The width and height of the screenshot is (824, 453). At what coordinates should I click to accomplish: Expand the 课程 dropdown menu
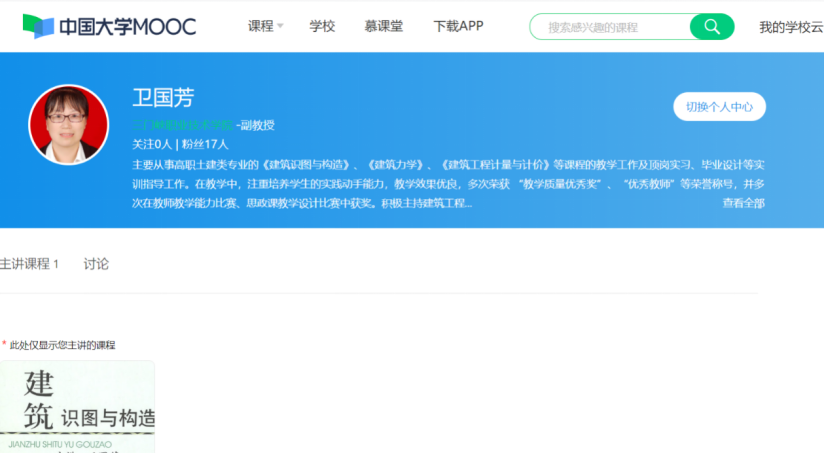tap(260, 26)
